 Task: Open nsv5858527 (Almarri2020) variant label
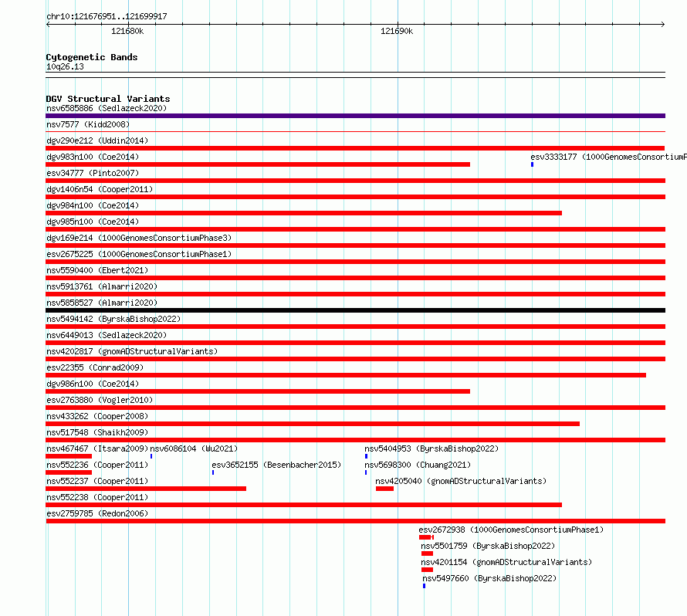(102, 303)
